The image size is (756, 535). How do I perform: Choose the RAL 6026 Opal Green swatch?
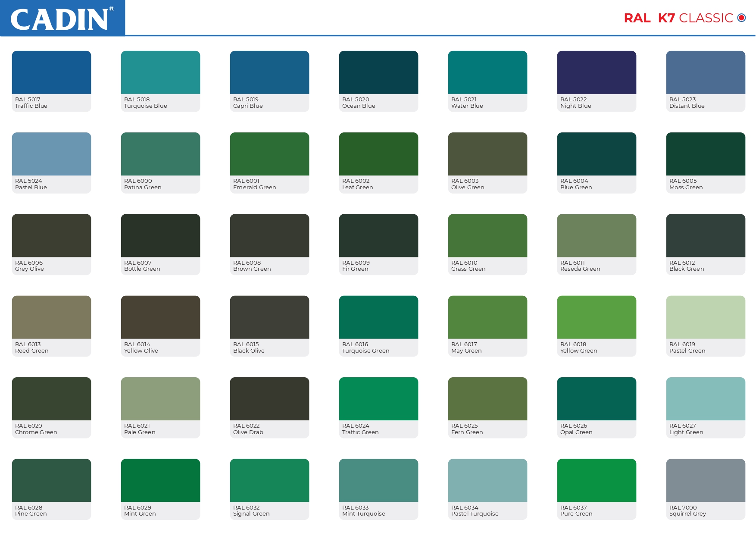tap(597, 399)
